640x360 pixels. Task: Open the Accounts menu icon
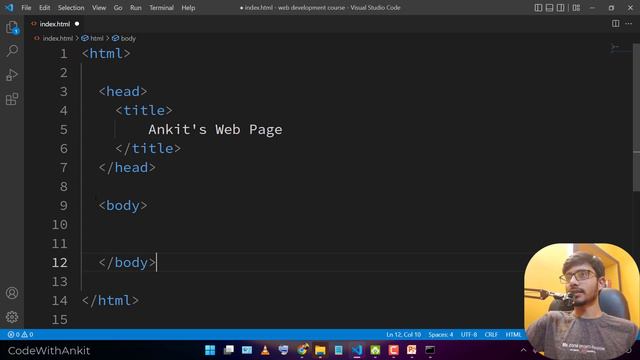click(x=12, y=293)
